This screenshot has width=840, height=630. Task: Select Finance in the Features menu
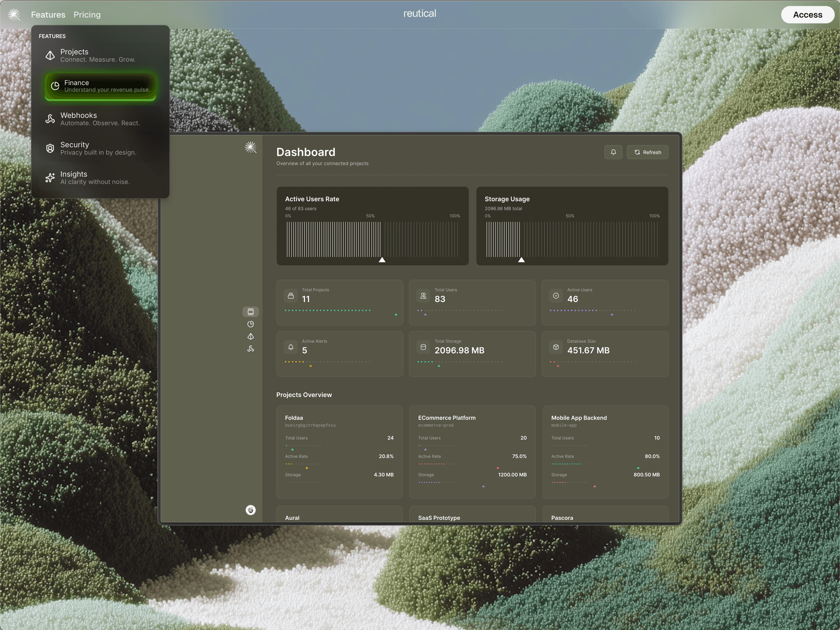point(100,86)
